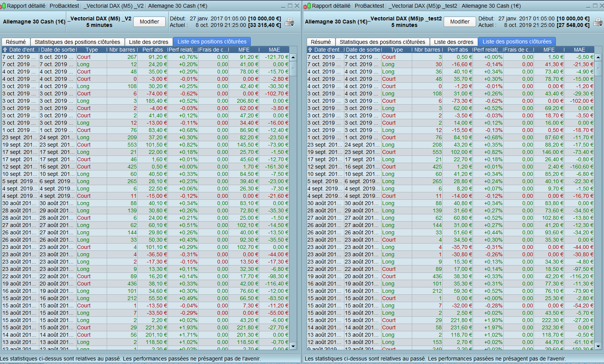Viewport: 604px width, 364px height.
Task: Sort by Type column in _V2 window
Action: coord(92,50)
